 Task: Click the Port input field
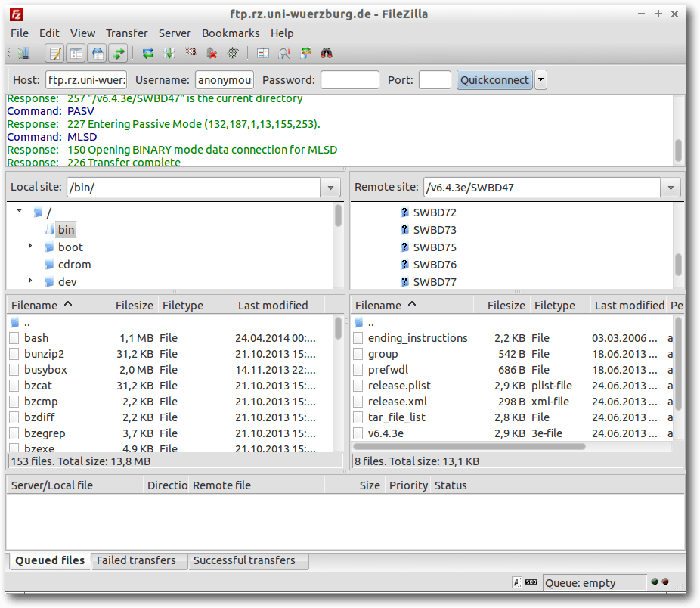(x=435, y=80)
